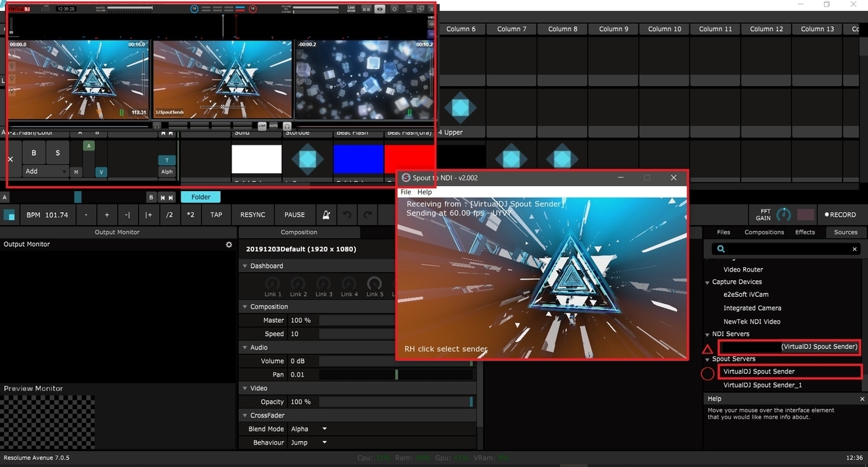Open Help menu in Spout to NDI
The height and width of the screenshot is (467, 868).
[425, 192]
